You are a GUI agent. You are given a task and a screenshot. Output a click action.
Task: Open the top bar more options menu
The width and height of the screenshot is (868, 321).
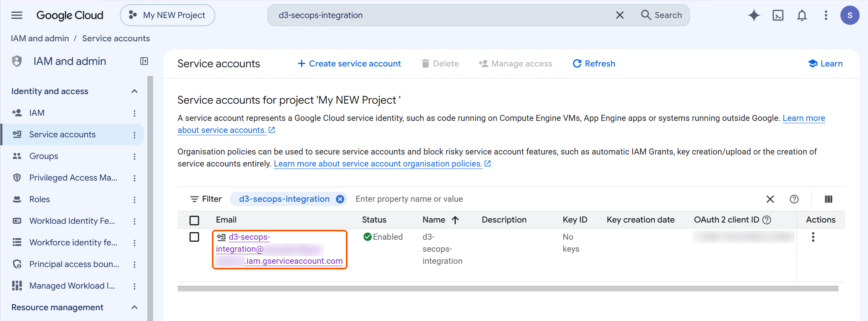826,15
